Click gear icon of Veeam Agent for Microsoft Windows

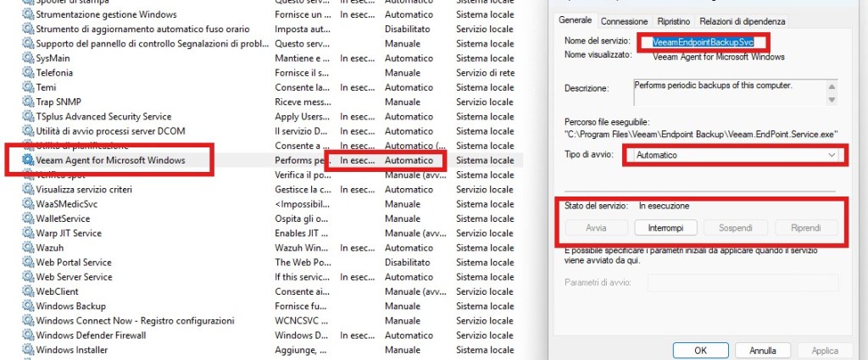point(28,160)
